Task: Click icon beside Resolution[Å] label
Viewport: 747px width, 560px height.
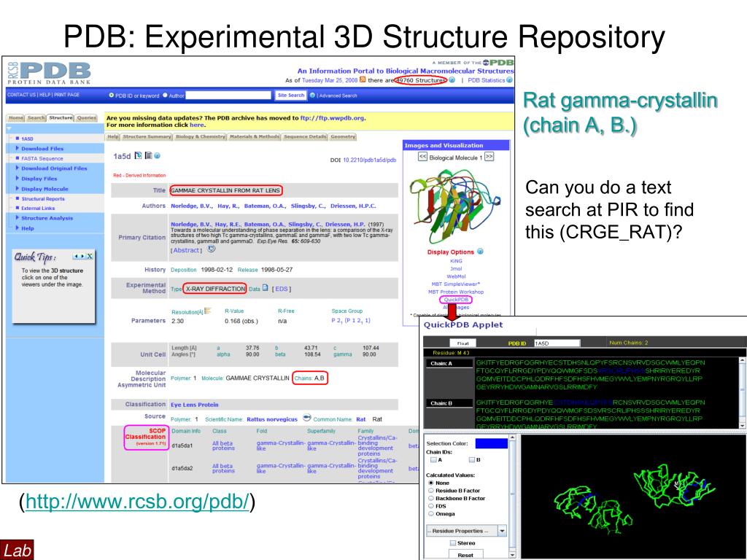Action: click(x=207, y=311)
